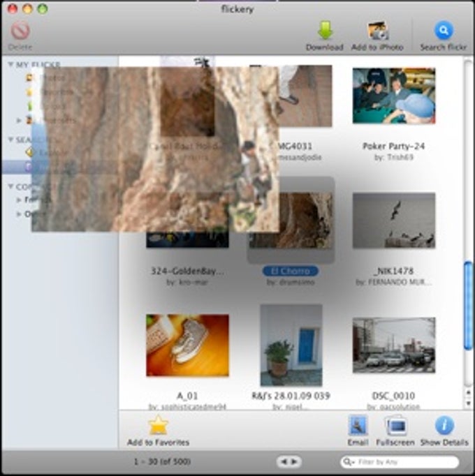Click the 1 - 30 (of 500) status text
Viewport: 475px width, 476px height.
pos(162,462)
